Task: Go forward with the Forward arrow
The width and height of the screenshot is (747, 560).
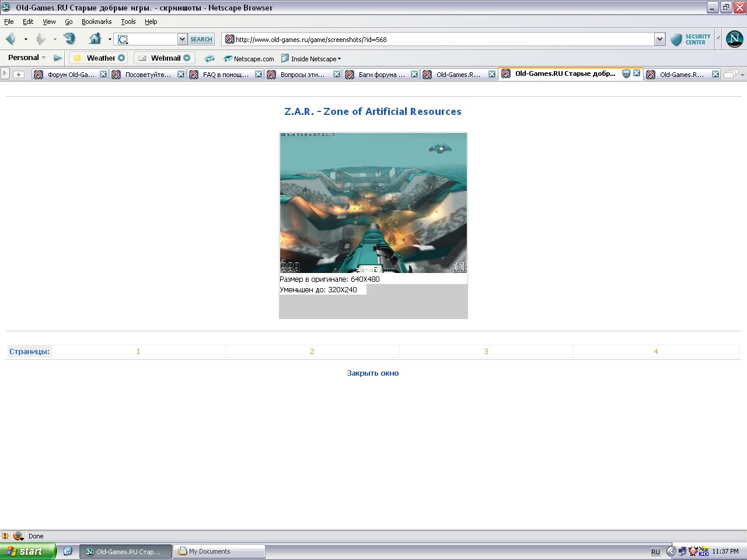Action: 41,39
